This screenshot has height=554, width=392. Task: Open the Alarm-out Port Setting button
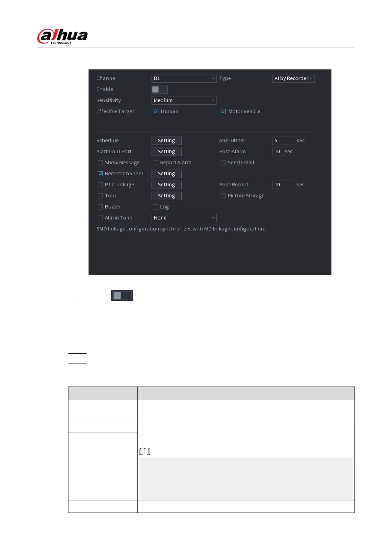point(167,152)
